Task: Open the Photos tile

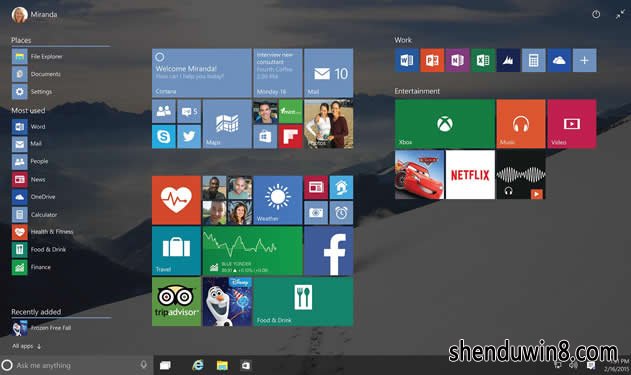Action: tap(329, 124)
